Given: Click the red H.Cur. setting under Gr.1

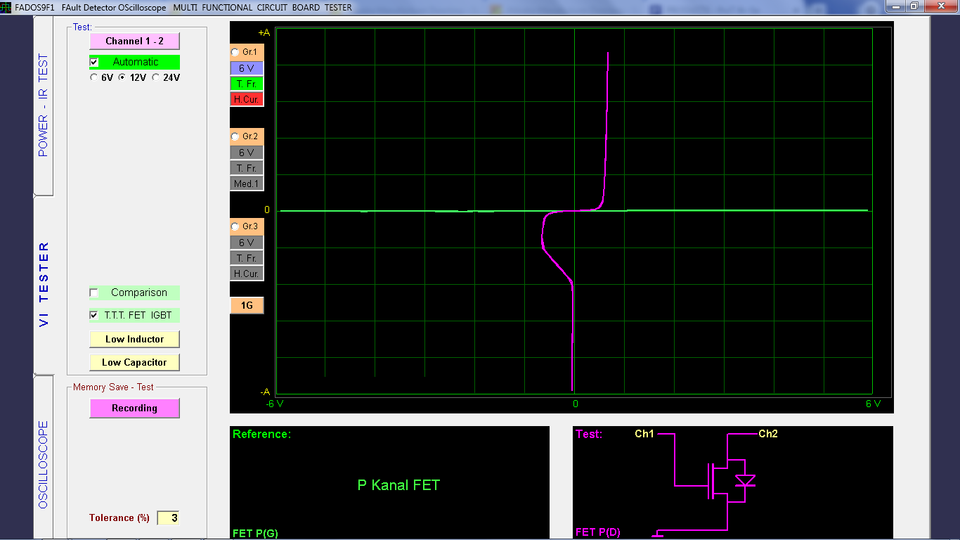Looking at the screenshot, I should (x=246, y=99).
